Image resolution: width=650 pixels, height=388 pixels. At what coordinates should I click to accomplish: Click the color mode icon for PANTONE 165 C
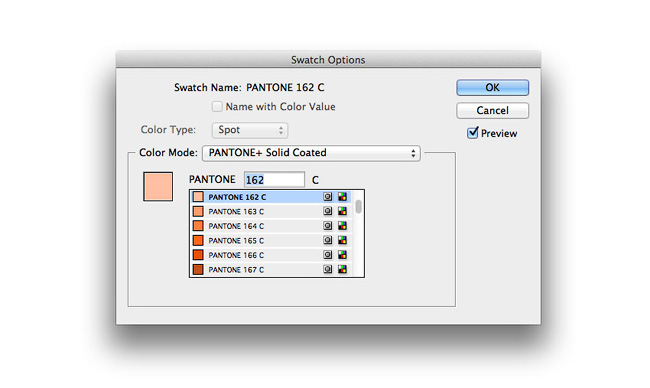(342, 240)
